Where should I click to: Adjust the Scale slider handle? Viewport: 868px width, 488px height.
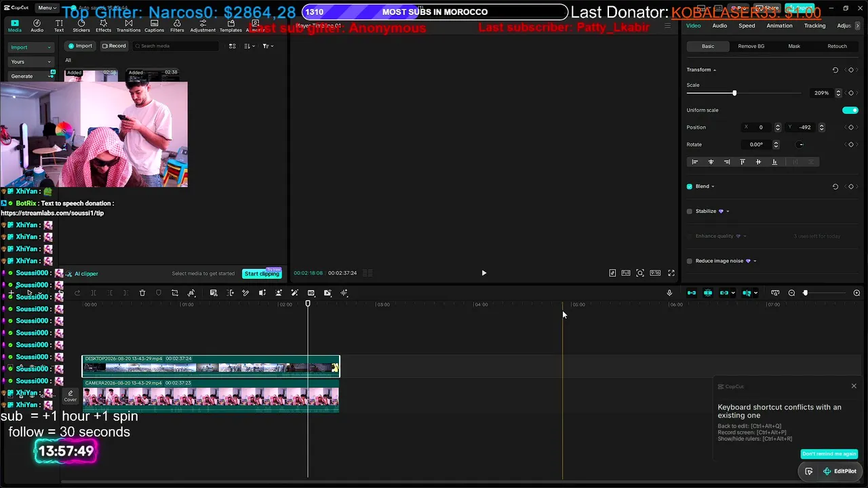(x=734, y=93)
